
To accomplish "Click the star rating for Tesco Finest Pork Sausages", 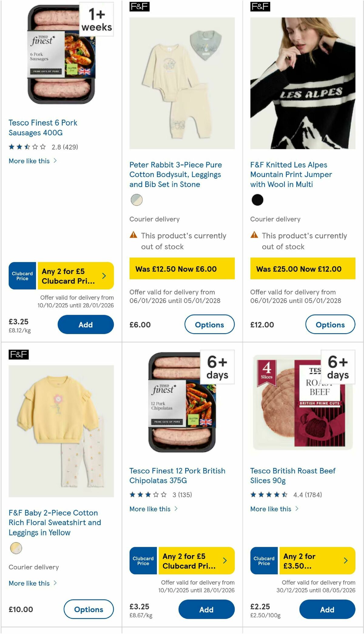I will click(x=27, y=147).
